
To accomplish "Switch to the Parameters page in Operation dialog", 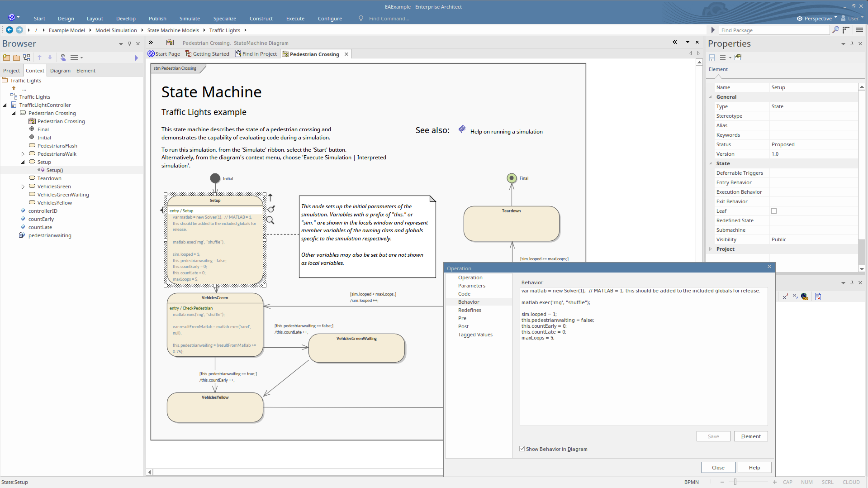I will pyautogui.click(x=471, y=286).
